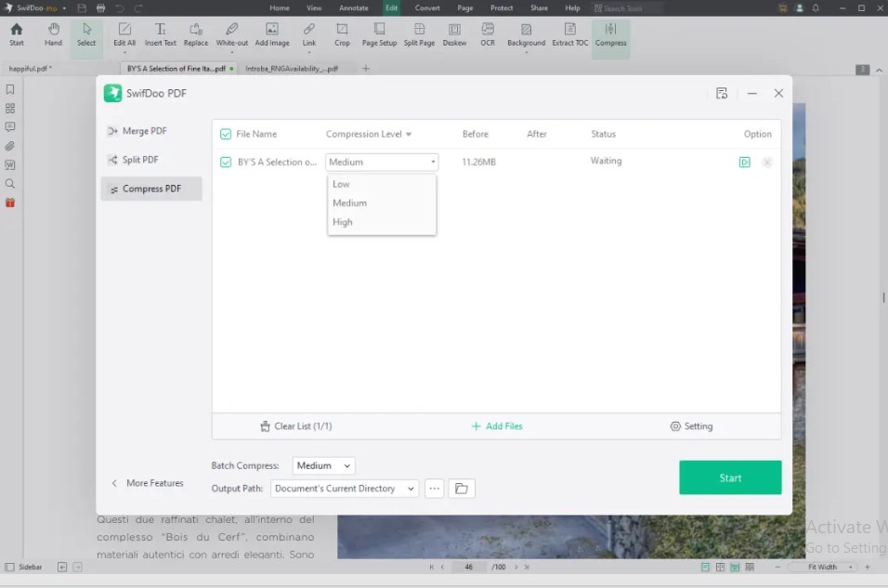This screenshot has height=588, width=888.
Task: Click Add Files
Action: 497,426
